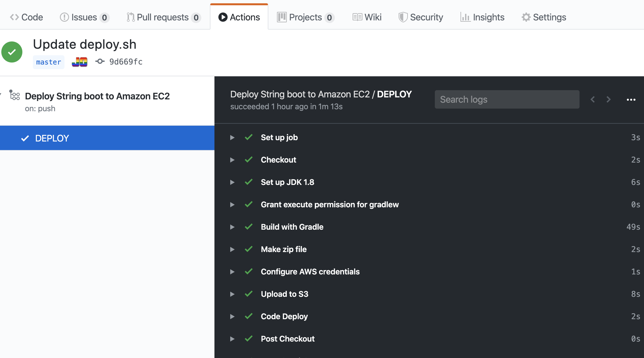Click the checkmark on the DEPLOY job row
Screen dimensions: 644x358
tap(25, 138)
